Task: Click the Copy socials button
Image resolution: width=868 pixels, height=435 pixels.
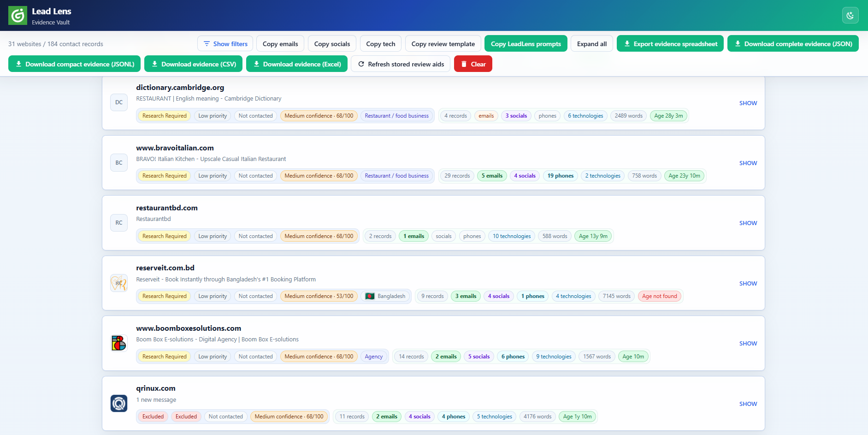Action: tap(332, 44)
